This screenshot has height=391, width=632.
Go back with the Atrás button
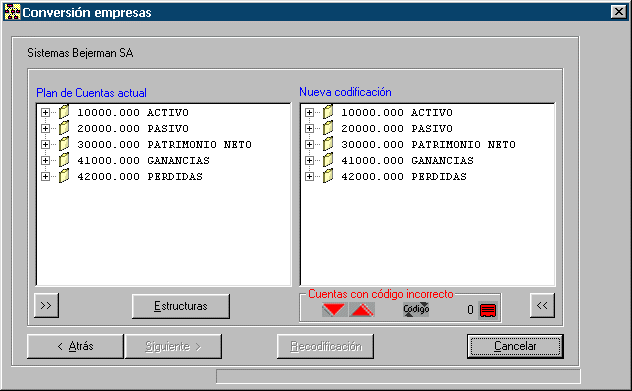click(x=75, y=346)
